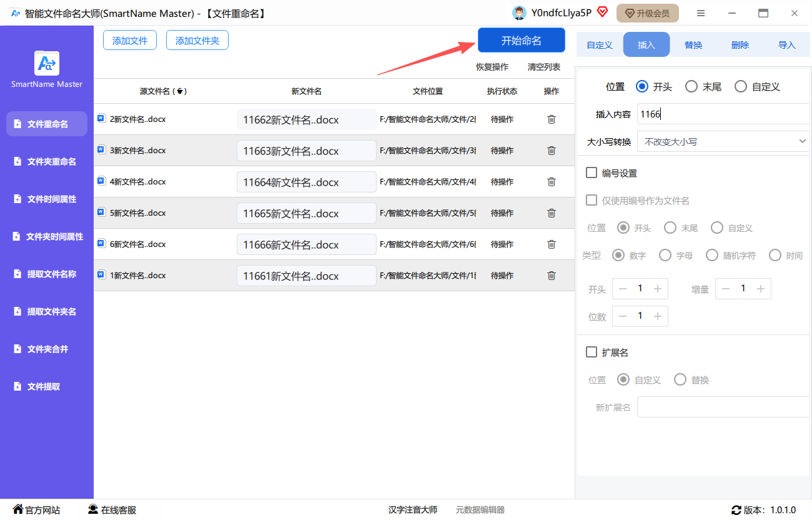Expand the 大小写转换 dropdown
Viewport: 812px width, 520px height.
coord(723,142)
